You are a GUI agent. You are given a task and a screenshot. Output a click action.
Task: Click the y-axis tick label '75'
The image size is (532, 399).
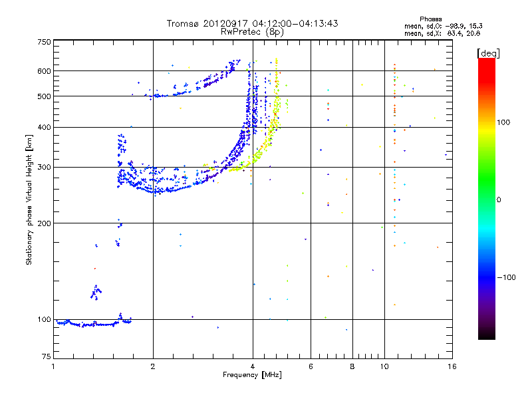tap(47, 356)
